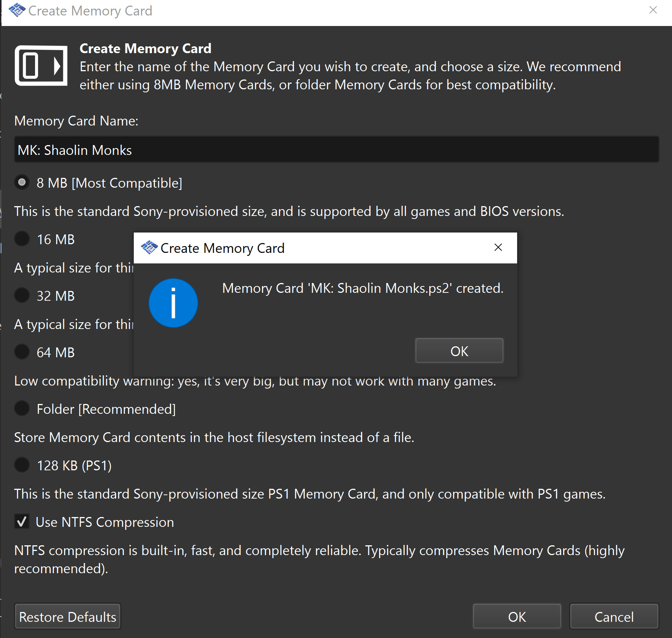Select the text 'MK: Shaolin Monks'
Screen dimensions: 672x638
coord(74,150)
